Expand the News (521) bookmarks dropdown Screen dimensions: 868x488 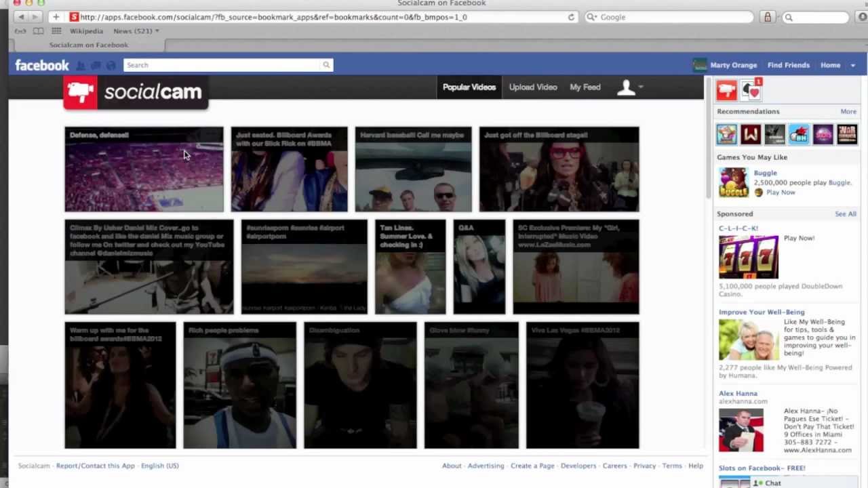click(136, 31)
